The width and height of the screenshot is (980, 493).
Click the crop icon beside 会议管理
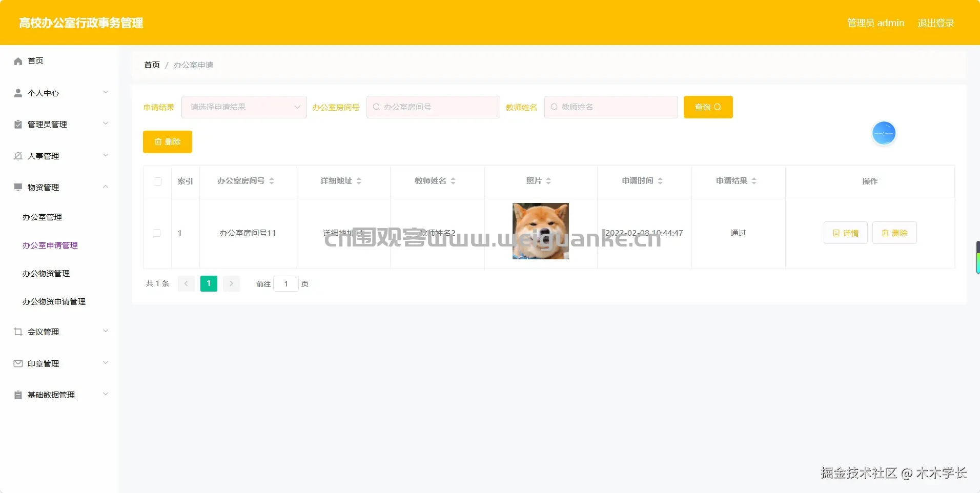click(18, 332)
